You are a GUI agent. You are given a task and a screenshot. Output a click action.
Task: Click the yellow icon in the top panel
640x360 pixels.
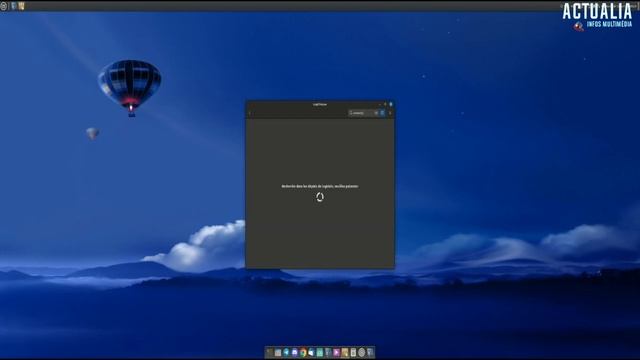21,6
